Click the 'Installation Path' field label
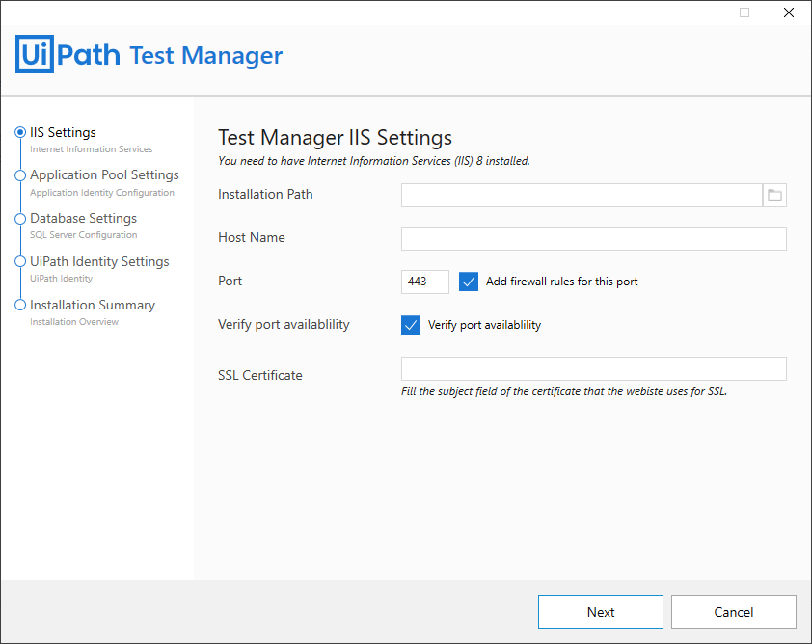The height and width of the screenshot is (644, 812). pyautogui.click(x=265, y=194)
